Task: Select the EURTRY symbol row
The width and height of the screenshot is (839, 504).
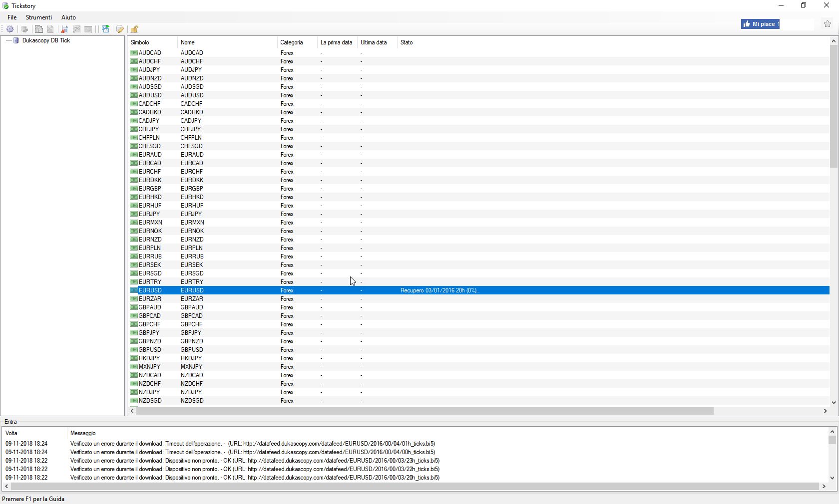Action: pyautogui.click(x=150, y=282)
